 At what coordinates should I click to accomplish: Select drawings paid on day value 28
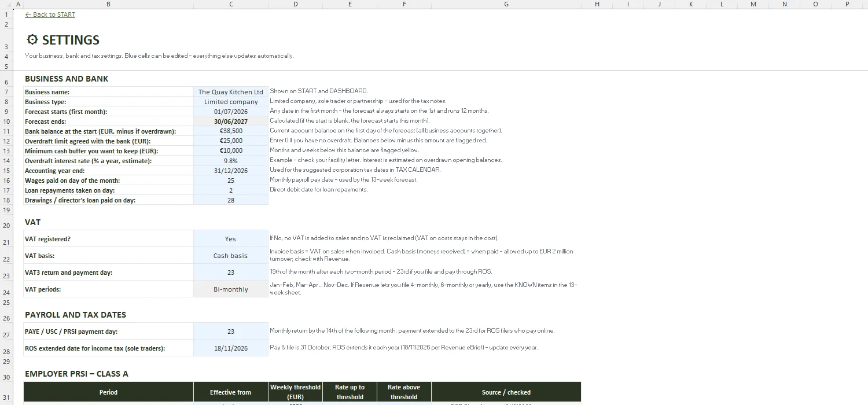click(x=231, y=200)
